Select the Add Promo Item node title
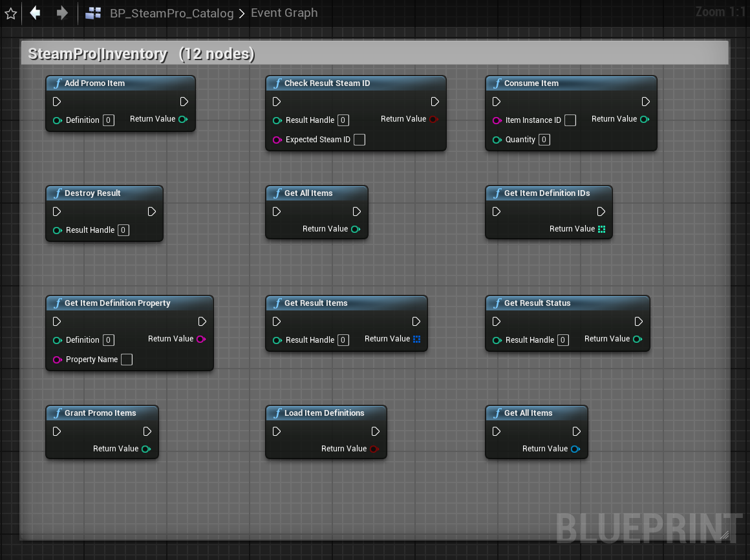Image resolution: width=750 pixels, height=560 pixels. (94, 83)
